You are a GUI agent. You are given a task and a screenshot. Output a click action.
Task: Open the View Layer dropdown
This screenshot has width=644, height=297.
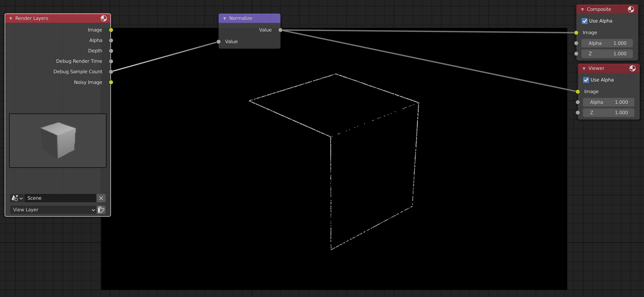click(53, 210)
